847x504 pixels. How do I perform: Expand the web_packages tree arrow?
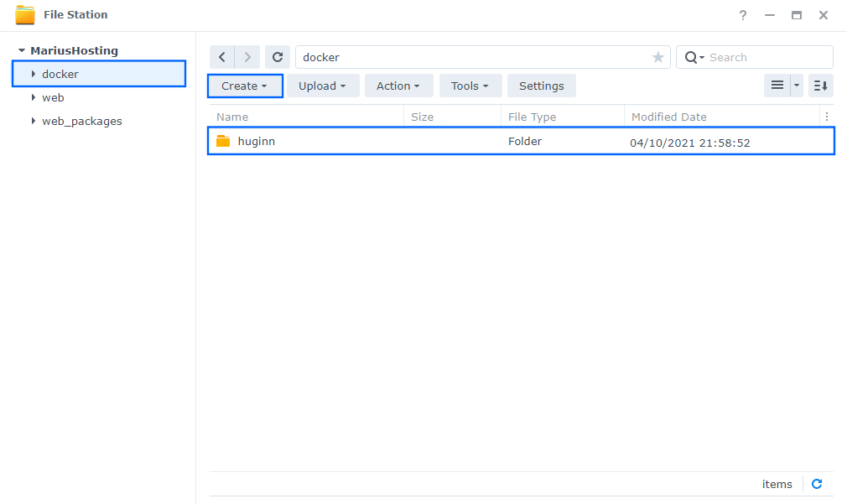[34, 121]
